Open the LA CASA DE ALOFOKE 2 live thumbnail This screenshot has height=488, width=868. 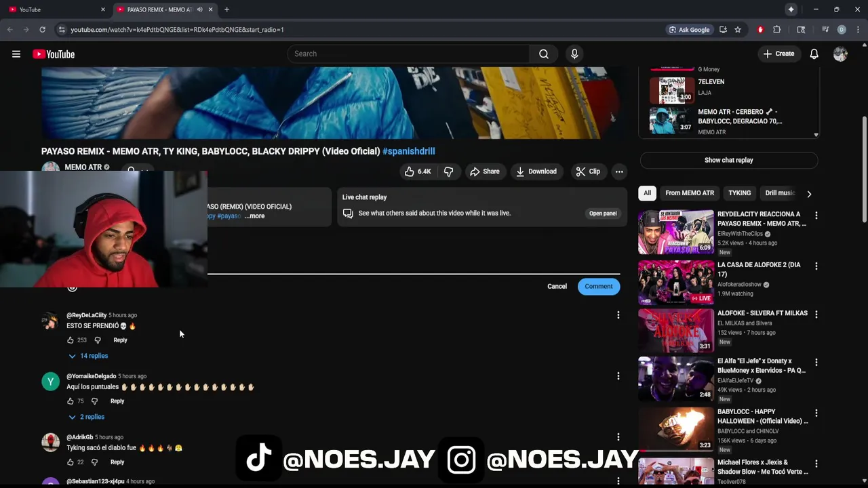pos(676,282)
